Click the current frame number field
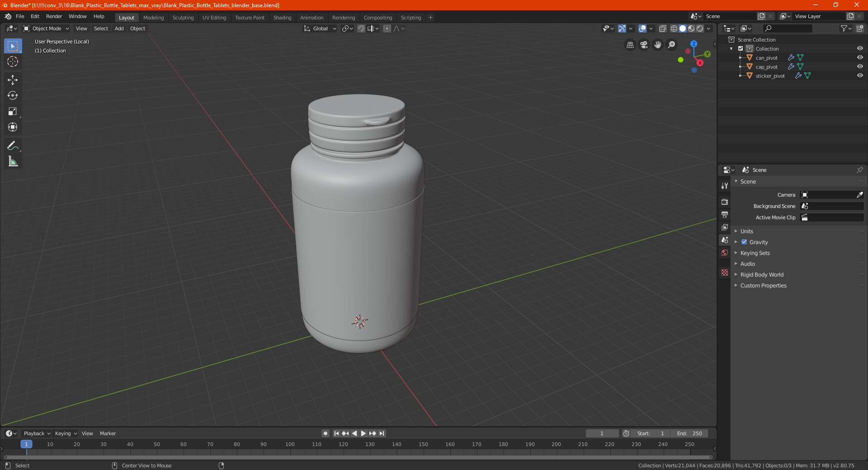This screenshot has height=470, width=868. (602, 433)
